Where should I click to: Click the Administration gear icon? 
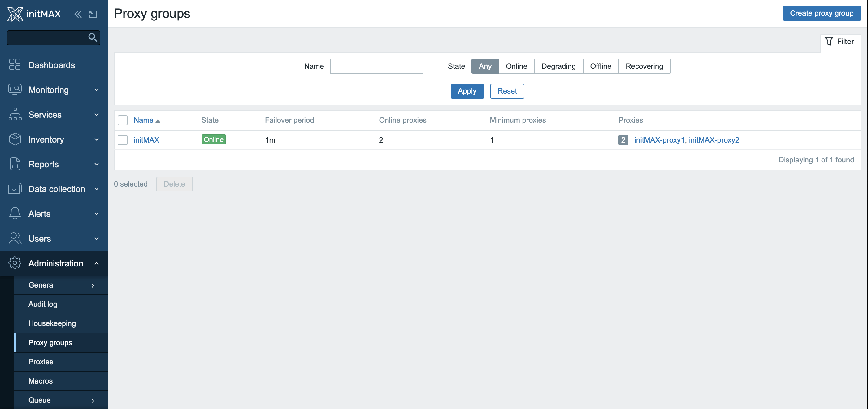[x=15, y=263]
